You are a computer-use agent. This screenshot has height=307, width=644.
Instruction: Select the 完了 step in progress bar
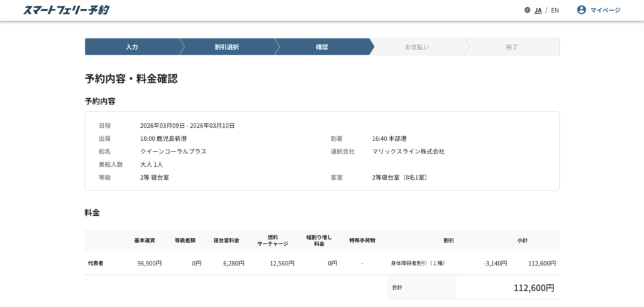(x=512, y=47)
